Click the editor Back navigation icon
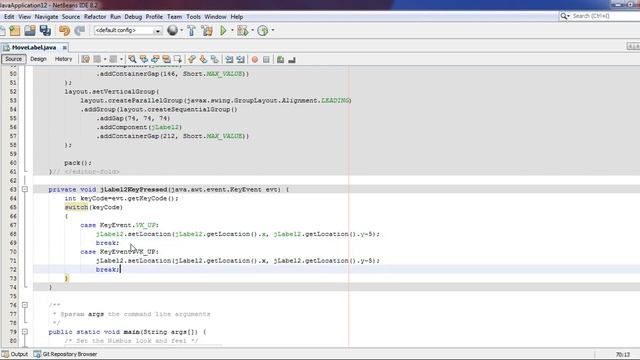 pyautogui.click(x=97, y=60)
